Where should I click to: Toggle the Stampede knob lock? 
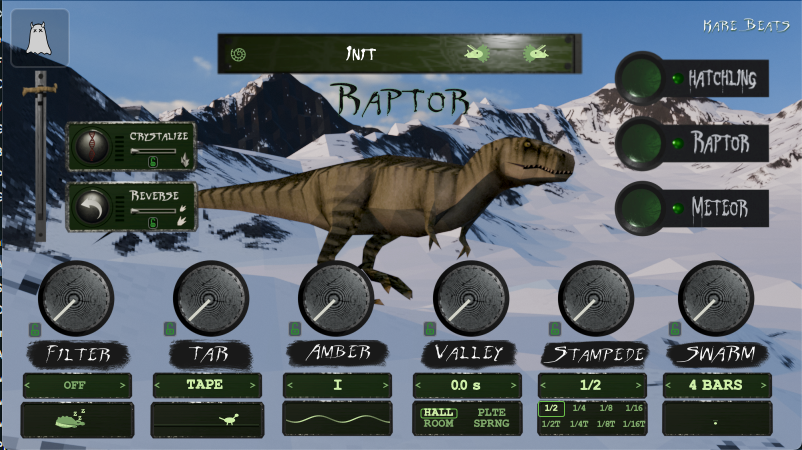554,329
